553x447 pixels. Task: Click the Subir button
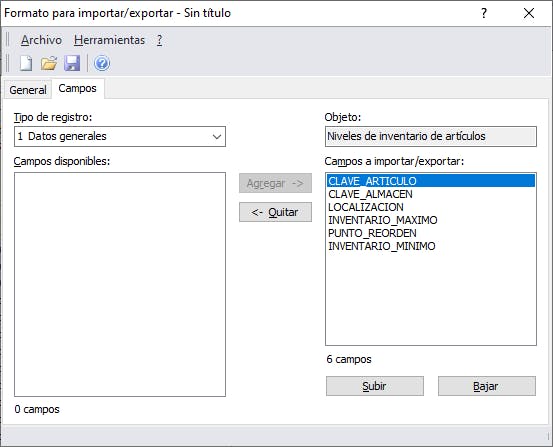tap(375, 386)
